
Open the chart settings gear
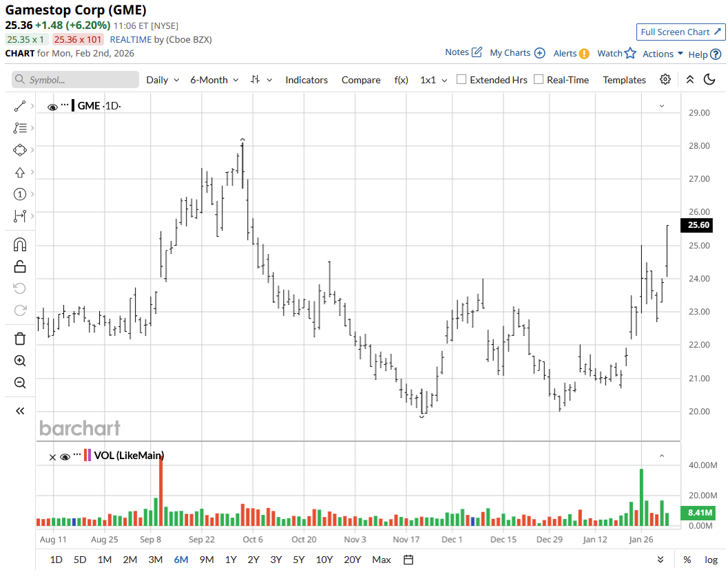[665, 79]
